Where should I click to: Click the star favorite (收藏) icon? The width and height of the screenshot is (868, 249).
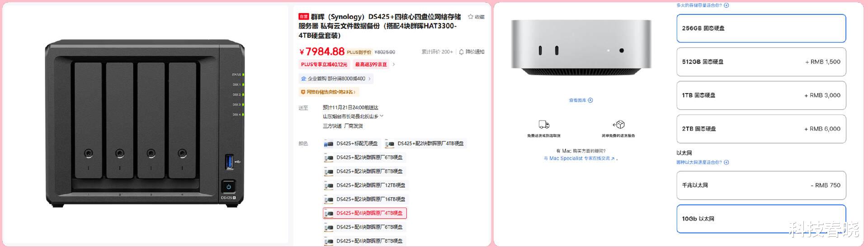click(471, 17)
